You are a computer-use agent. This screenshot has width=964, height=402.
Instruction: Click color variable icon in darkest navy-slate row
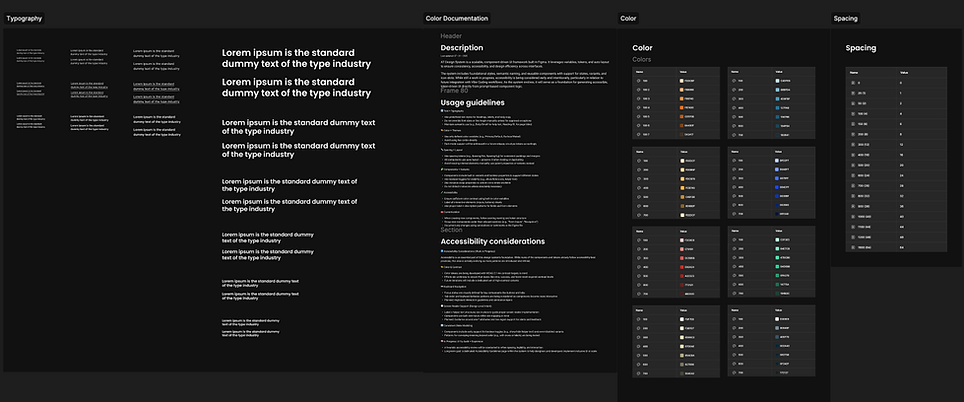[734, 372]
